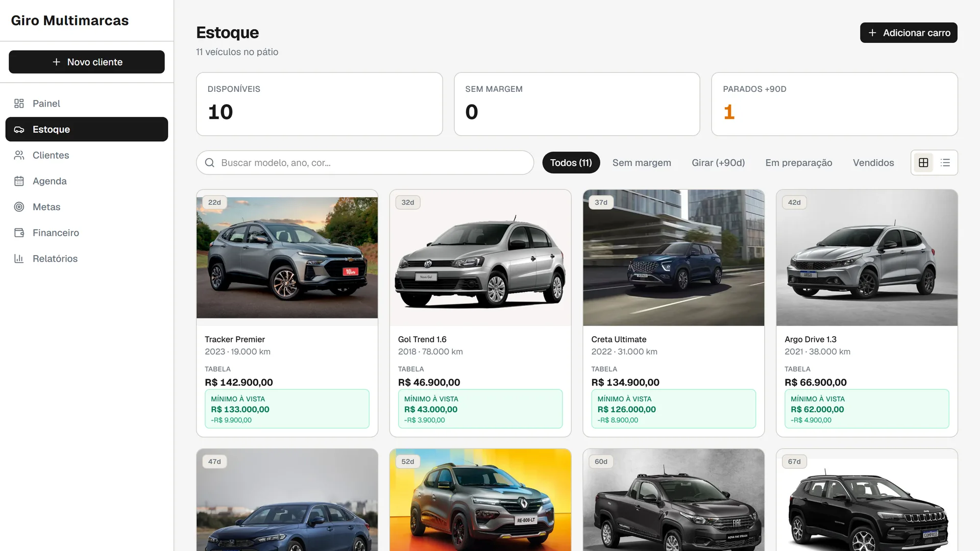Viewport: 980px width, 551px height.
Task: Open the Clientes page
Action: point(87,155)
